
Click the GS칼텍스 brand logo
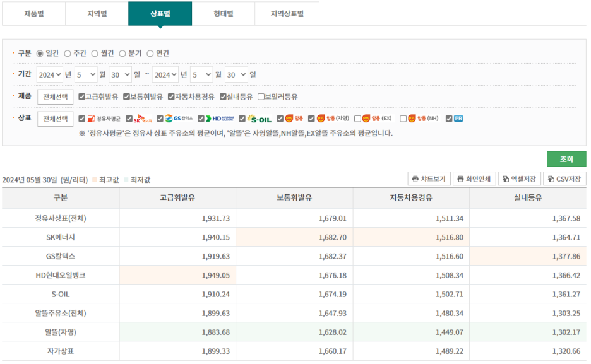[179, 119]
